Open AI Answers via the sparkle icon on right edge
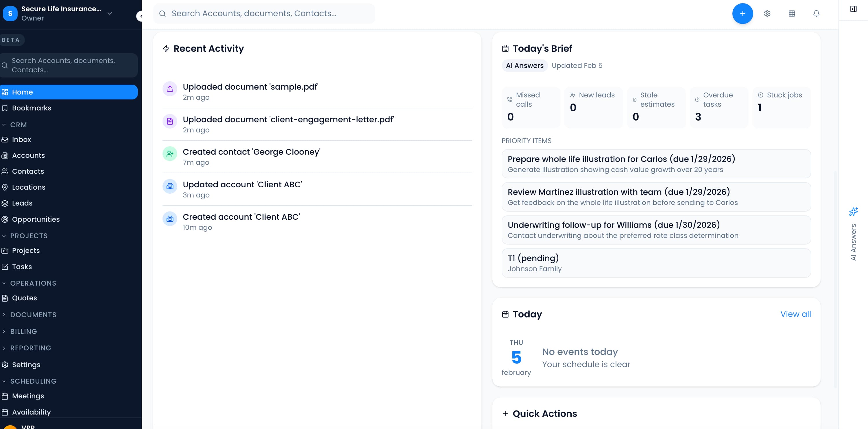The height and width of the screenshot is (429, 868). coord(854,212)
